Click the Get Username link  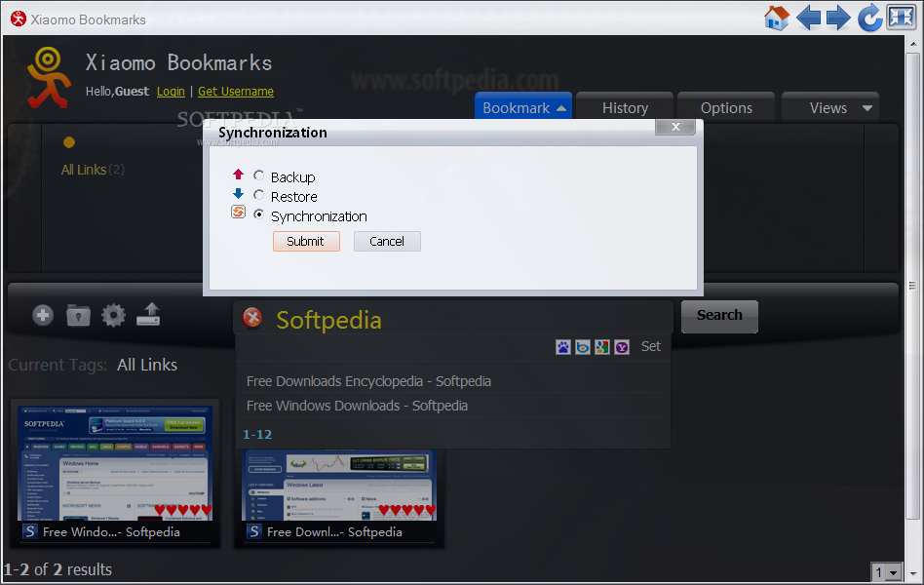pos(236,92)
